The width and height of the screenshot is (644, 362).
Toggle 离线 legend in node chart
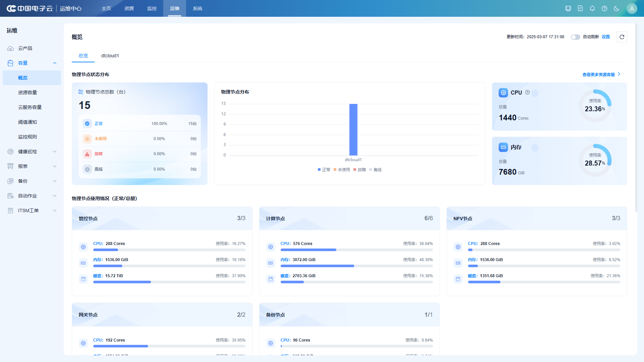[x=375, y=170]
